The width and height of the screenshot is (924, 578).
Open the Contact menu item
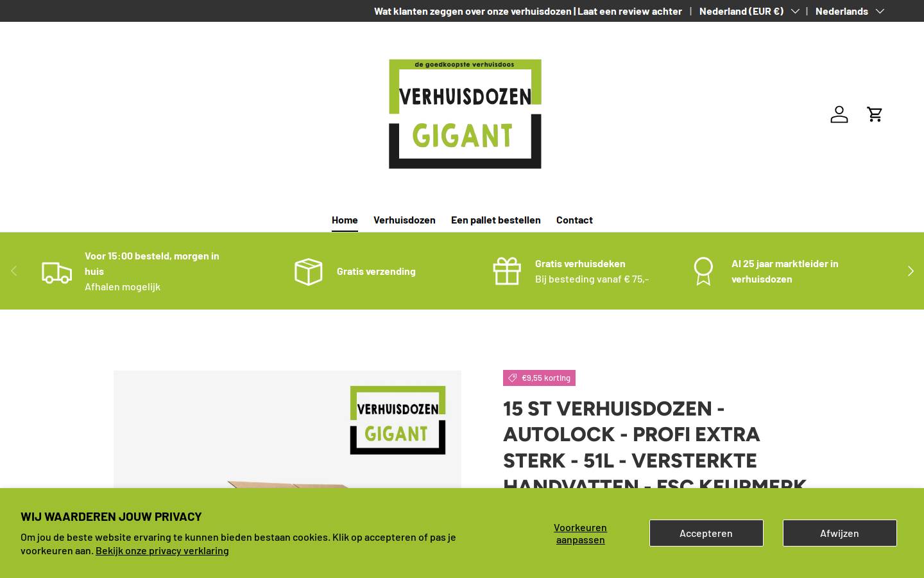(574, 220)
